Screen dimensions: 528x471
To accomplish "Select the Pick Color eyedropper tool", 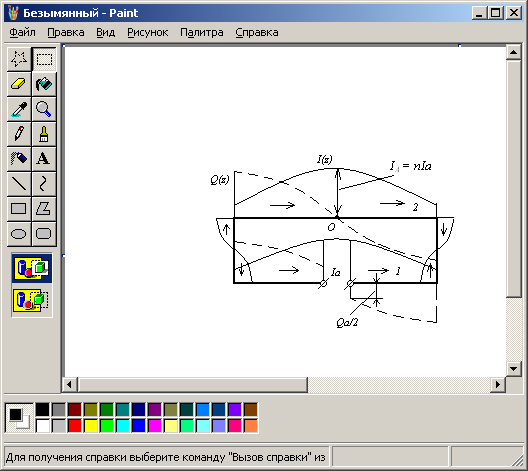I will tap(19, 109).
